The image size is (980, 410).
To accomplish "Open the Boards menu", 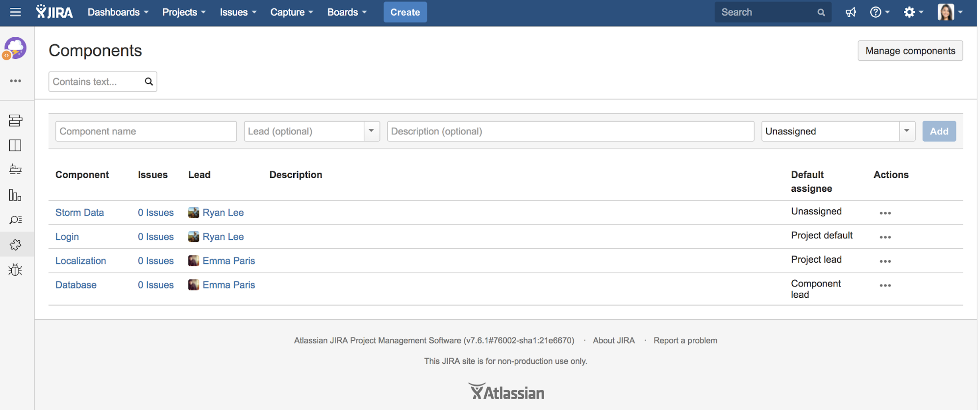I will tap(347, 12).
